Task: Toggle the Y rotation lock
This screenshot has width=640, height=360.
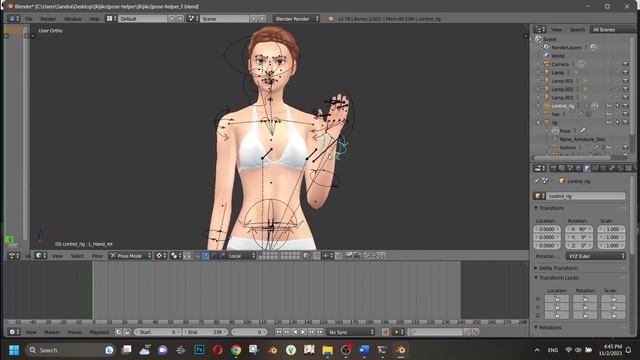Action: (585, 307)
